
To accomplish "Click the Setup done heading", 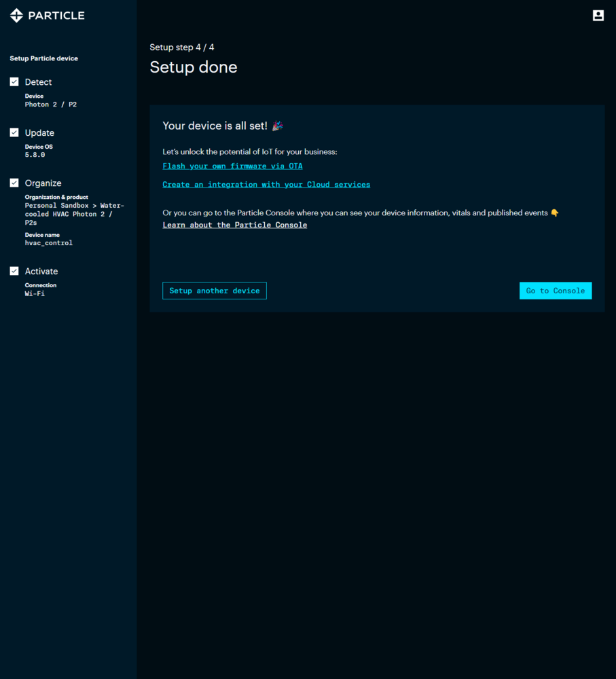I will coord(194,67).
